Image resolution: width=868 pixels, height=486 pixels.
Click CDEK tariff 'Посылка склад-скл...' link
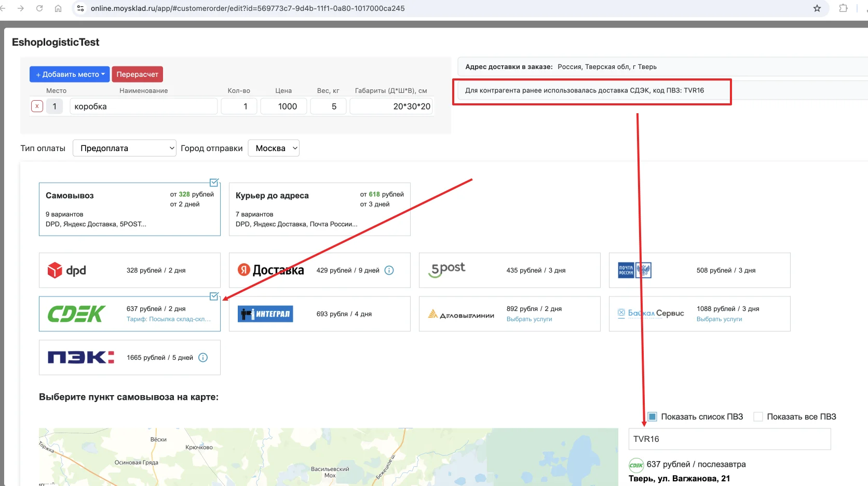point(169,319)
